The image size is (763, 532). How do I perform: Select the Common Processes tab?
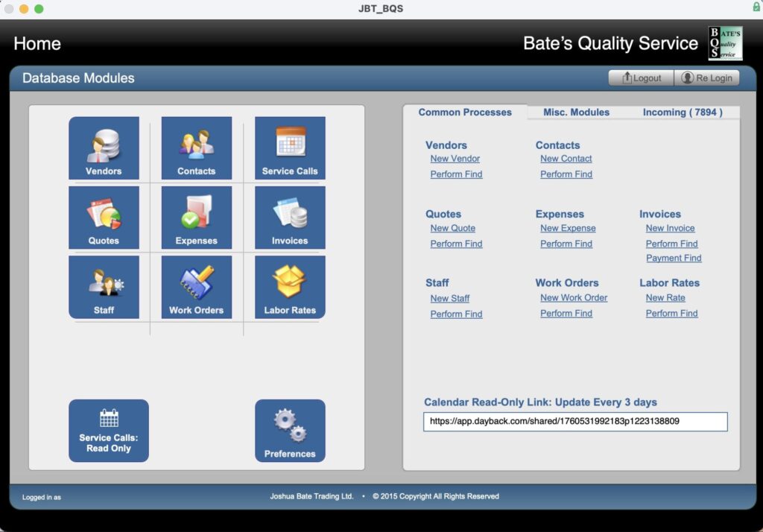click(x=465, y=113)
